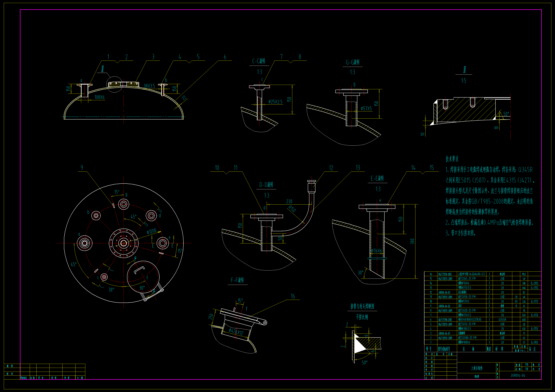555x392 pixels.
Task: Select the "C-C旋转" view label
Action: pos(259,61)
